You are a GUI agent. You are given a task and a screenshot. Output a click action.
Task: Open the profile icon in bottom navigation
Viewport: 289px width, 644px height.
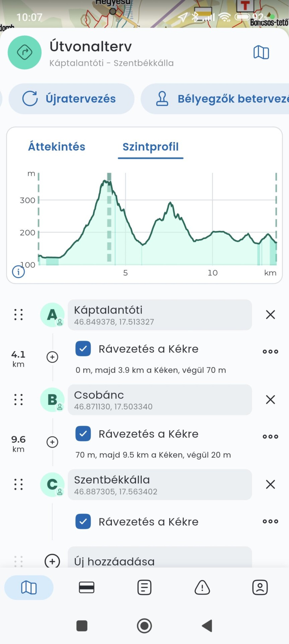coord(260,587)
